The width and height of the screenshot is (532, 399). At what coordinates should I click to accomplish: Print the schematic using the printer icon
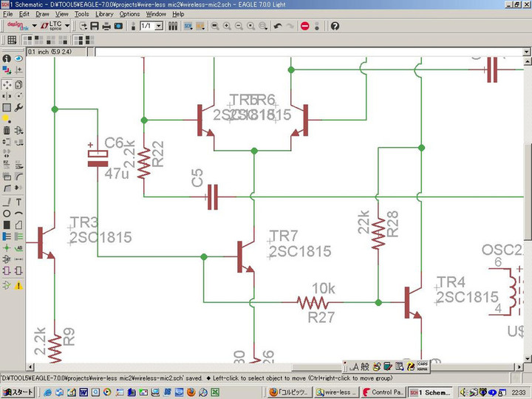107,26
